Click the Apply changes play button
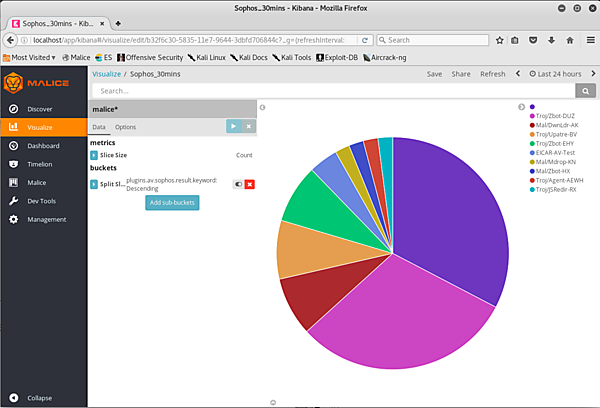The image size is (600, 408). 233,127
